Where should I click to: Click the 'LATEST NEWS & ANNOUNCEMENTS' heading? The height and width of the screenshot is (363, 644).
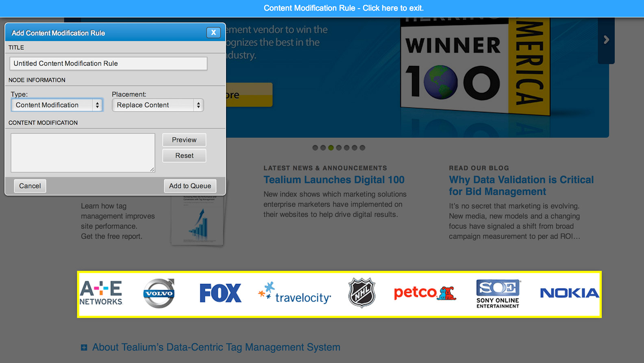tap(325, 168)
